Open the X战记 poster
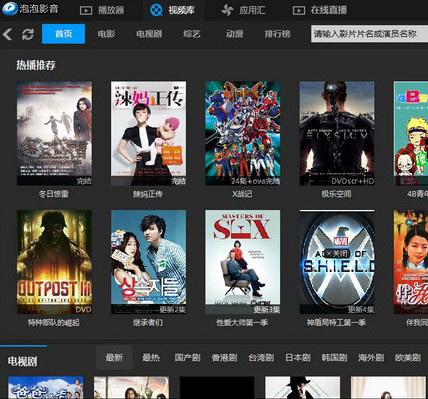 tap(243, 133)
